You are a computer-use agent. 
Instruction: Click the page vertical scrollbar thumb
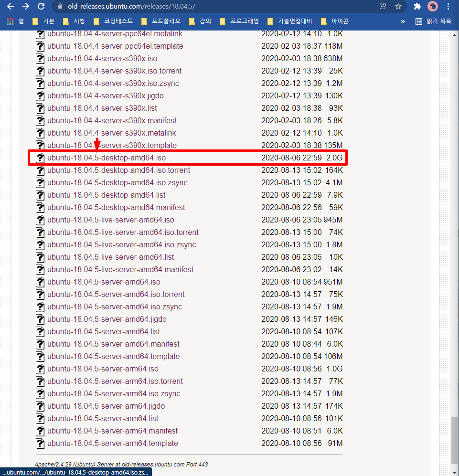454,441
